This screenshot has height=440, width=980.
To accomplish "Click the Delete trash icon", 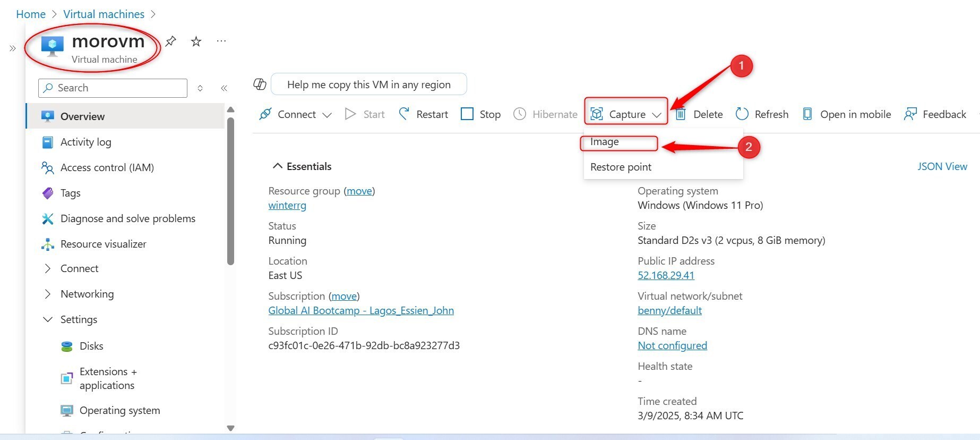I will pos(681,114).
